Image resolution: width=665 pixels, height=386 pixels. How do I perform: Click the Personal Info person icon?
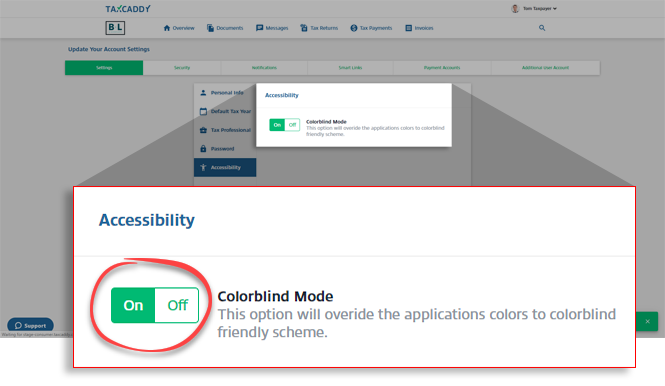203,92
